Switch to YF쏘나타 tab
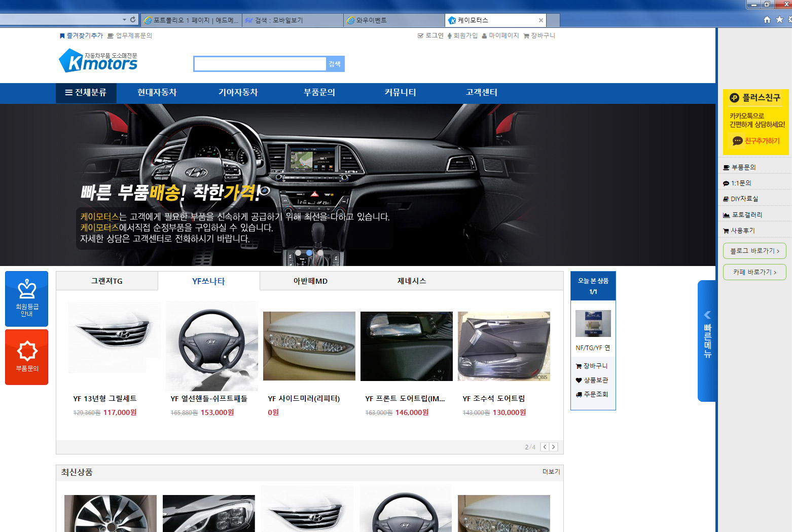Image resolution: width=792 pixels, height=532 pixels. tap(209, 281)
